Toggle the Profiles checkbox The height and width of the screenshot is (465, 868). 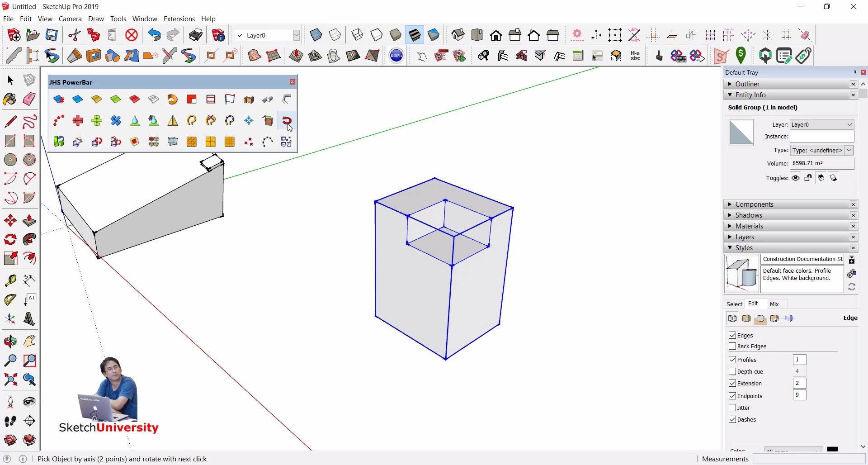coord(732,360)
